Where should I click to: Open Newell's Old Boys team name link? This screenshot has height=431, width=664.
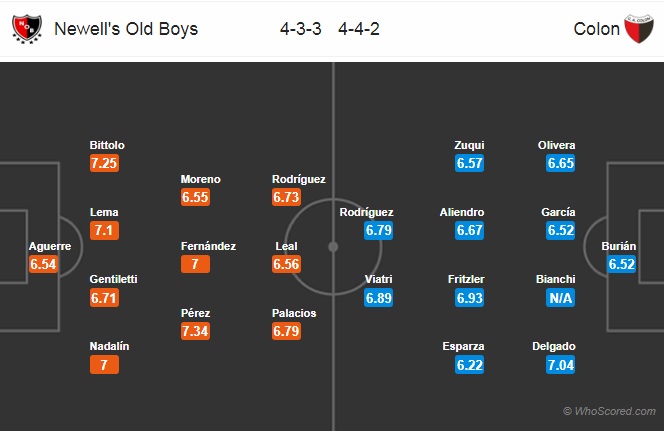pyautogui.click(x=126, y=29)
